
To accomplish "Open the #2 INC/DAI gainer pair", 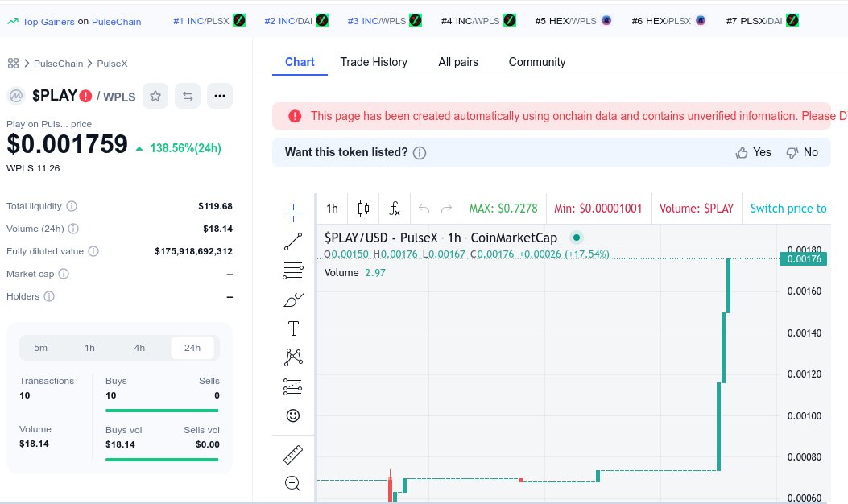I will [x=296, y=21].
